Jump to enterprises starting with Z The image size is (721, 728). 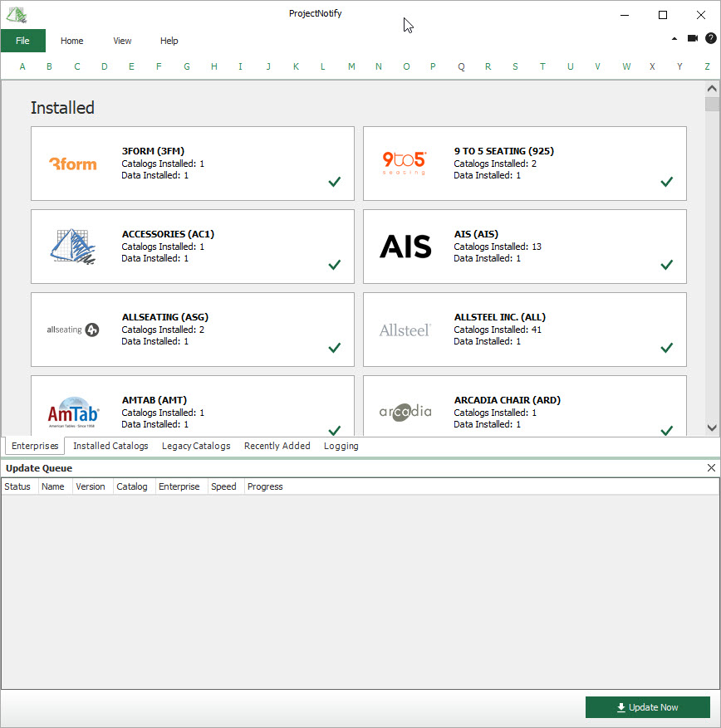point(707,66)
